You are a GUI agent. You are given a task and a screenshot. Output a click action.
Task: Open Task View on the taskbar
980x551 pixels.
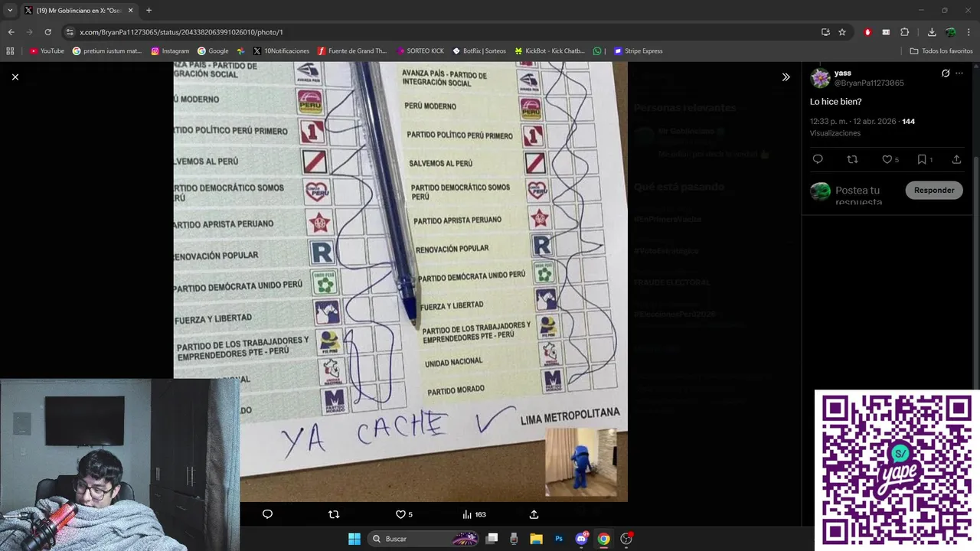point(492,539)
